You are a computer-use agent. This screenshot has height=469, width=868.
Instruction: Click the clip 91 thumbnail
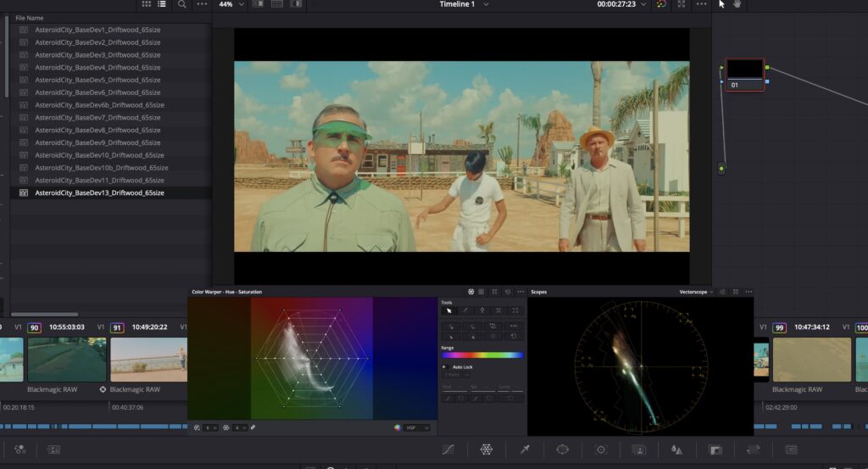149,360
